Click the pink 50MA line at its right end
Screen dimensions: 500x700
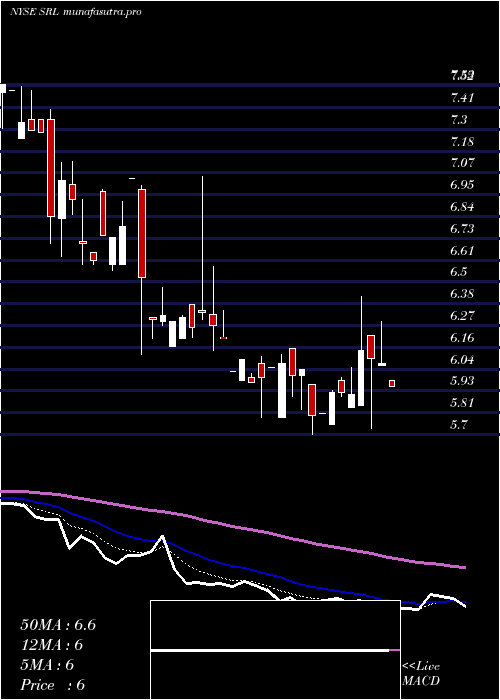click(463, 567)
